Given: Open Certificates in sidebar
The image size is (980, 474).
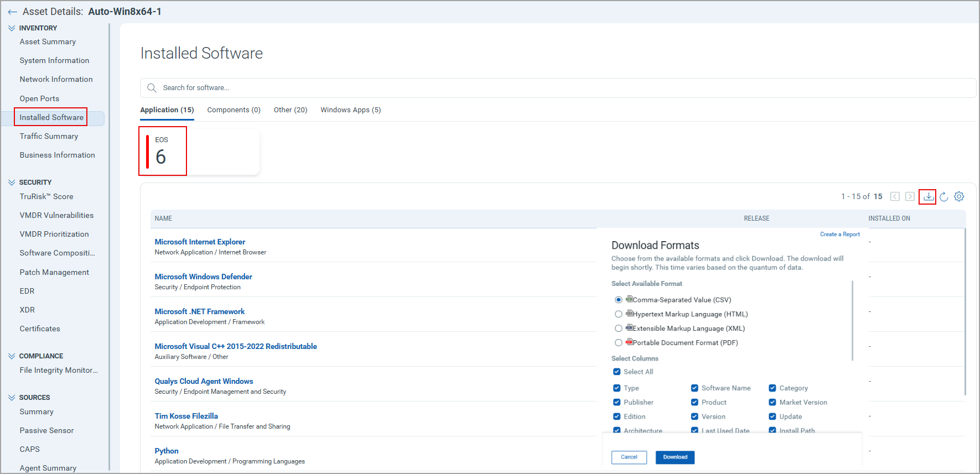Looking at the screenshot, I should (40, 329).
